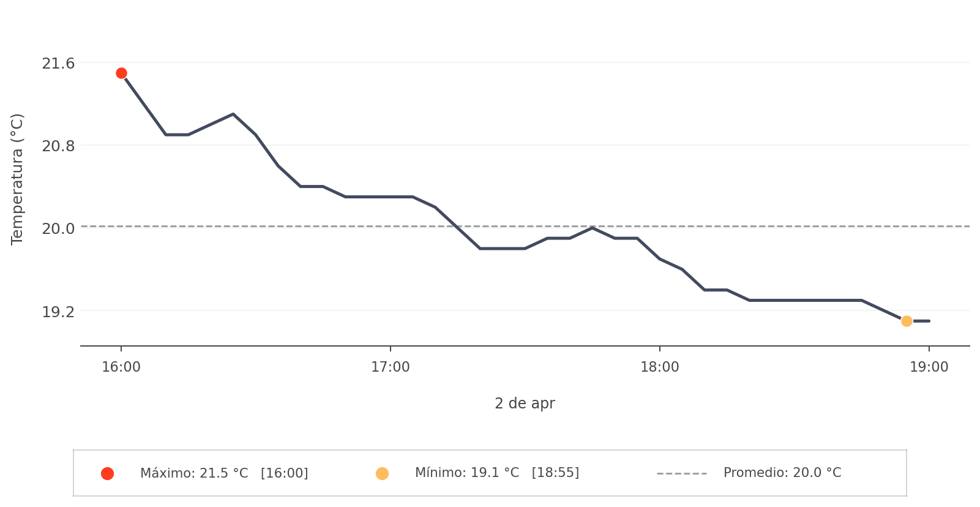Viewport: 980px width, 507px height.
Task: Click the 20.0 temperature axis value
Action: pyautogui.click(x=58, y=228)
